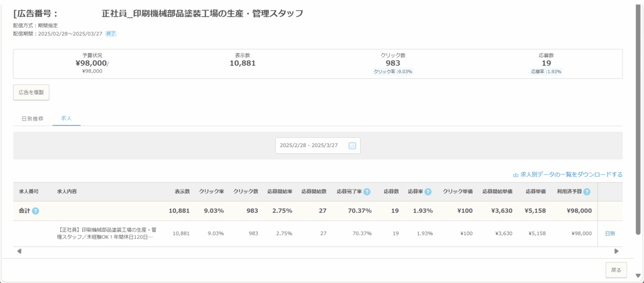This screenshot has height=283, width=644.
Task: Click the date range input field
Action: [x=309, y=145]
